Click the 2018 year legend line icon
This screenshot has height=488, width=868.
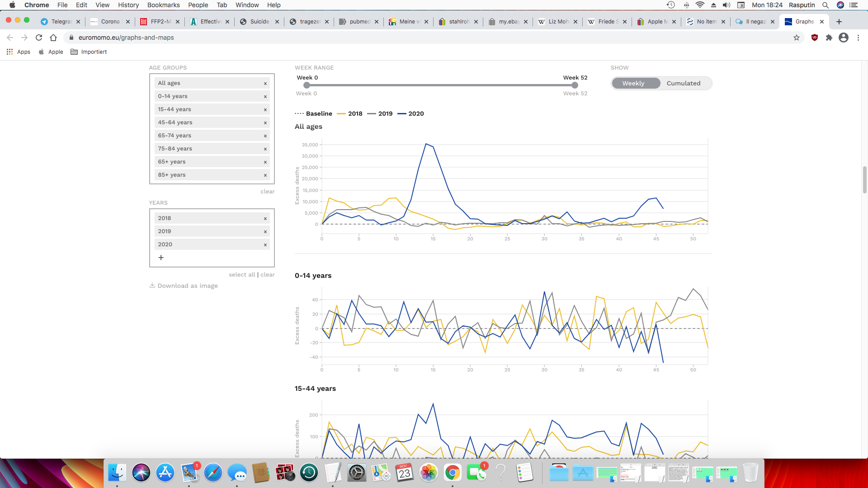tap(340, 113)
